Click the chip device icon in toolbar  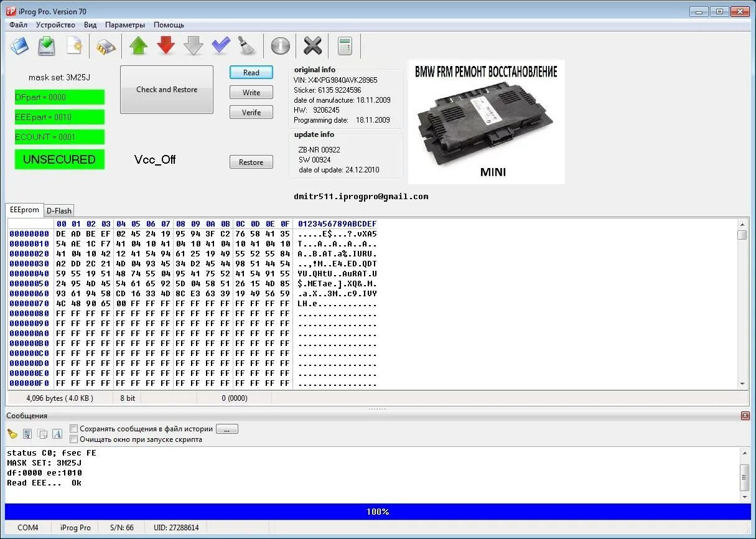pyautogui.click(x=106, y=46)
